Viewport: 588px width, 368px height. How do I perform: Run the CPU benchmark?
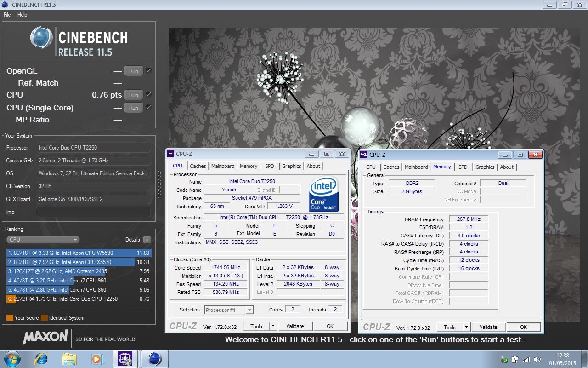coord(134,95)
